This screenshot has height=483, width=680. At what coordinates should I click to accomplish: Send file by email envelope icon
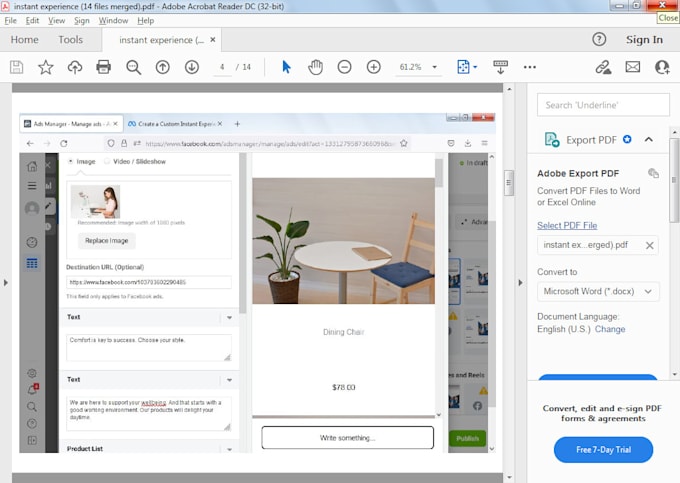point(632,67)
